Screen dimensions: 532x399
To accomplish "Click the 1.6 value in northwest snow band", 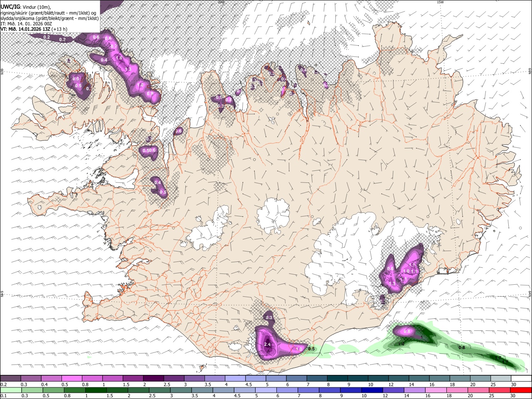I will (119, 58).
